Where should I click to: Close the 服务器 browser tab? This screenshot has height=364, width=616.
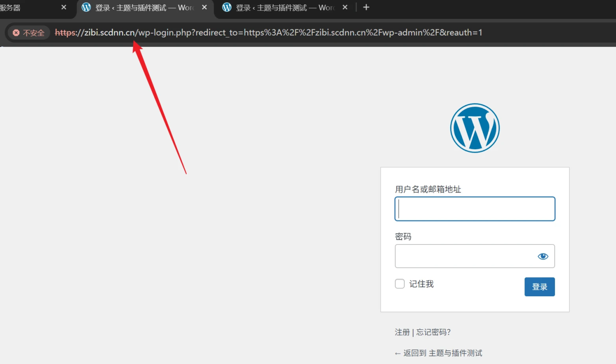(x=64, y=8)
